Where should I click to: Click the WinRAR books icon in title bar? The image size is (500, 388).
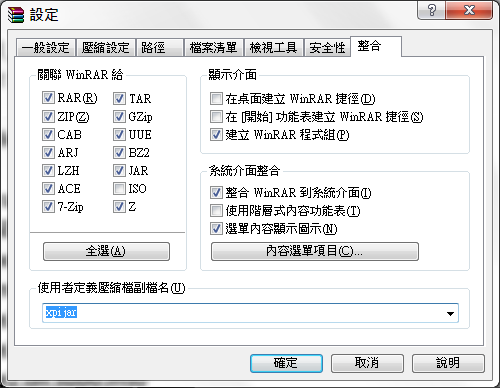pyautogui.click(x=16, y=14)
